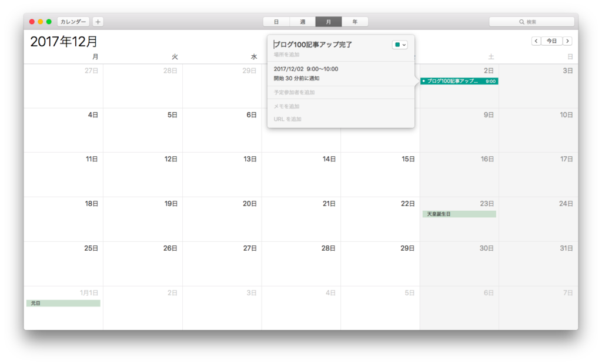
Task: Click the 15日 day cell
Action: (x=380, y=175)
